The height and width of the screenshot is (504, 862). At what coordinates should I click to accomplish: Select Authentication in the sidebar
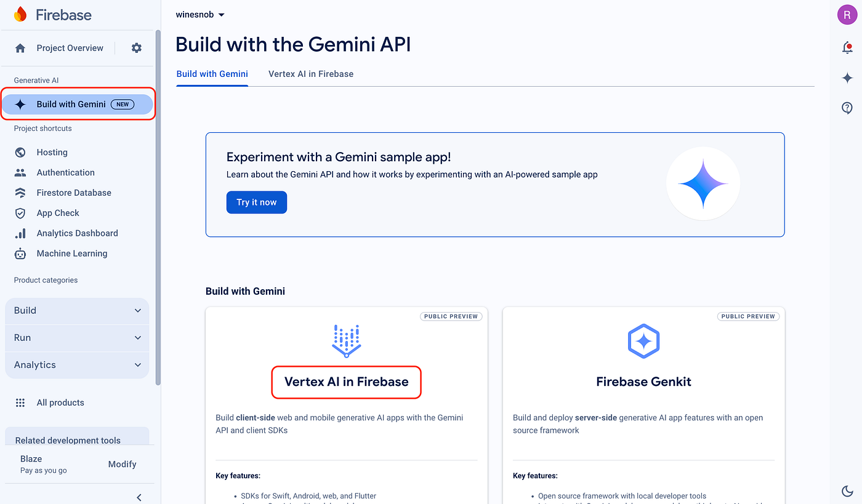pos(65,172)
